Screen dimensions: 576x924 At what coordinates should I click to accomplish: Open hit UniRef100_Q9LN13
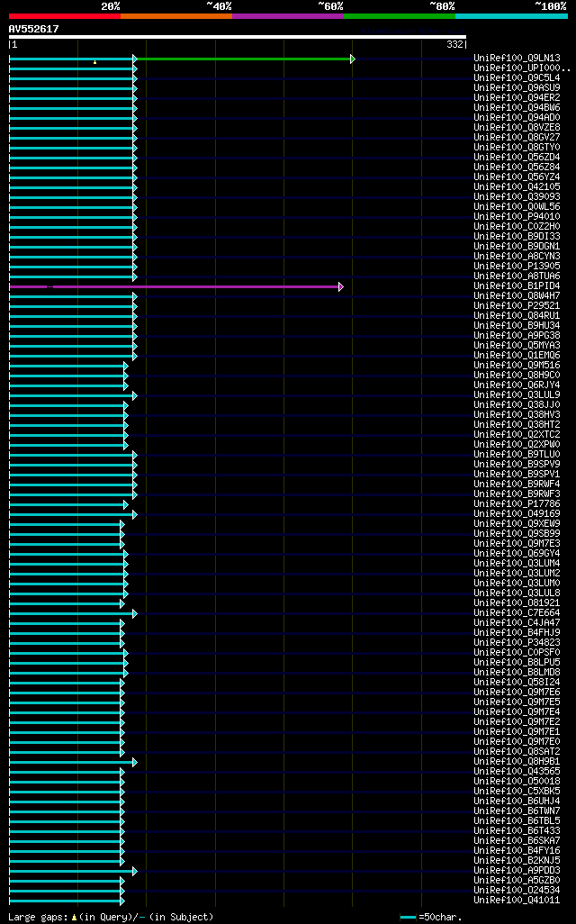[x=517, y=59]
